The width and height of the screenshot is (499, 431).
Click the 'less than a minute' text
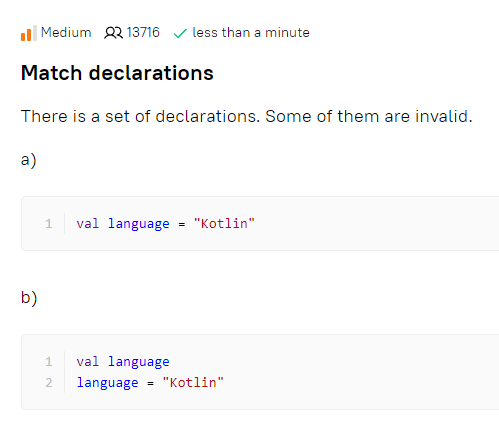tap(251, 33)
